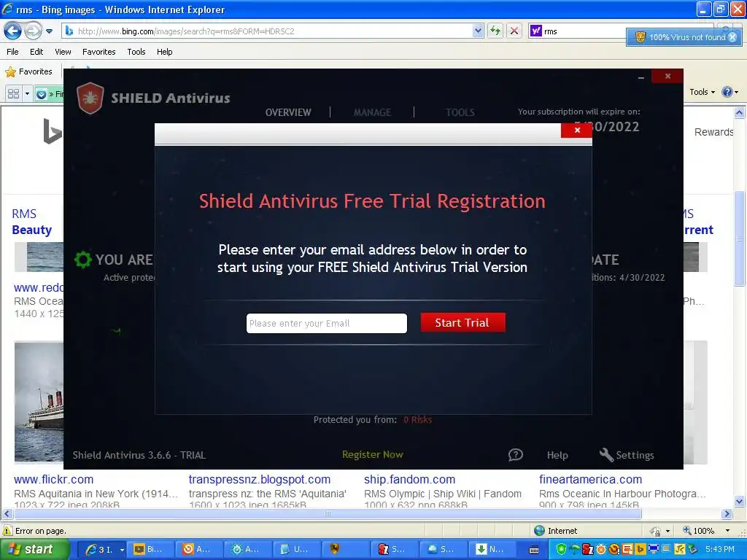Open the ship.fandom.com result link
This screenshot has width=747, height=560.
(x=410, y=479)
